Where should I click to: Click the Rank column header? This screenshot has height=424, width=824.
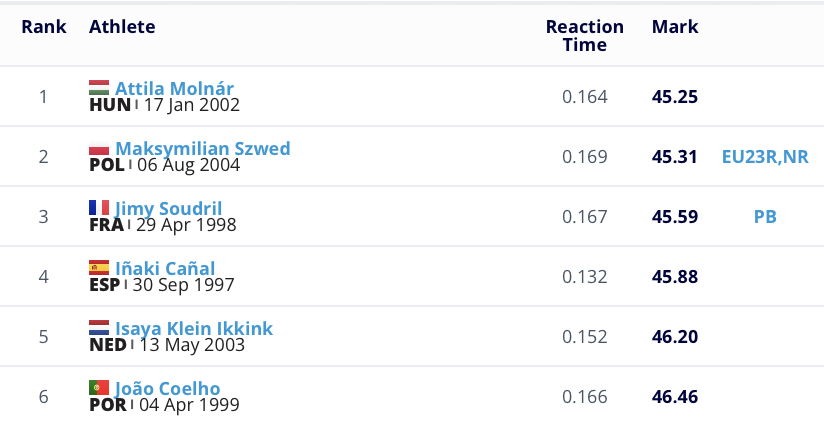click(44, 27)
